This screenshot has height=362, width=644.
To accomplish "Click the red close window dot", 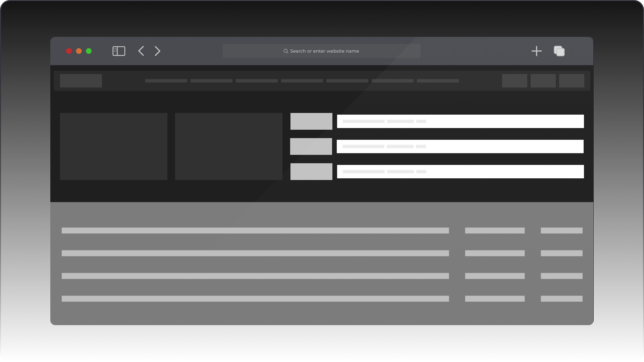I will coord(69,51).
